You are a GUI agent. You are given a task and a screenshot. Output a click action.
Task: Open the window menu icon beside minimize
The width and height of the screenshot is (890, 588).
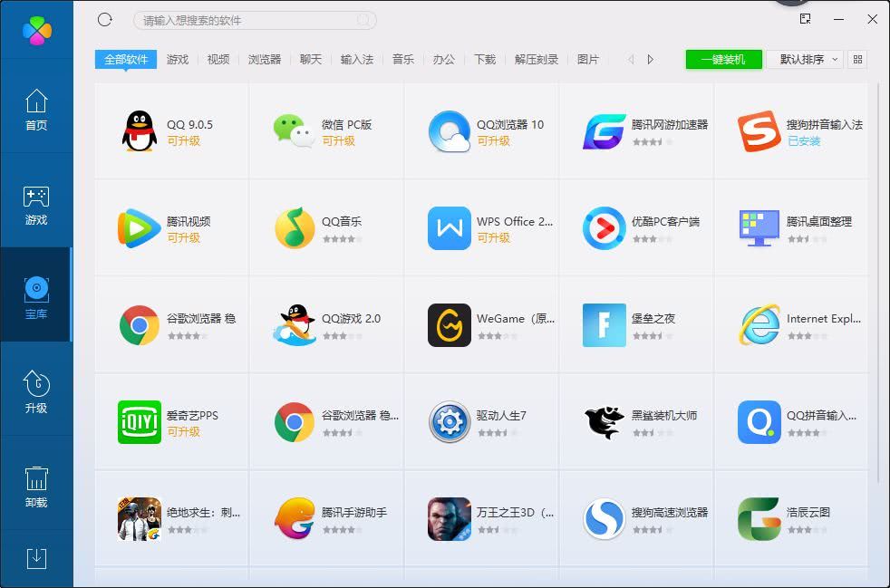pos(805,19)
